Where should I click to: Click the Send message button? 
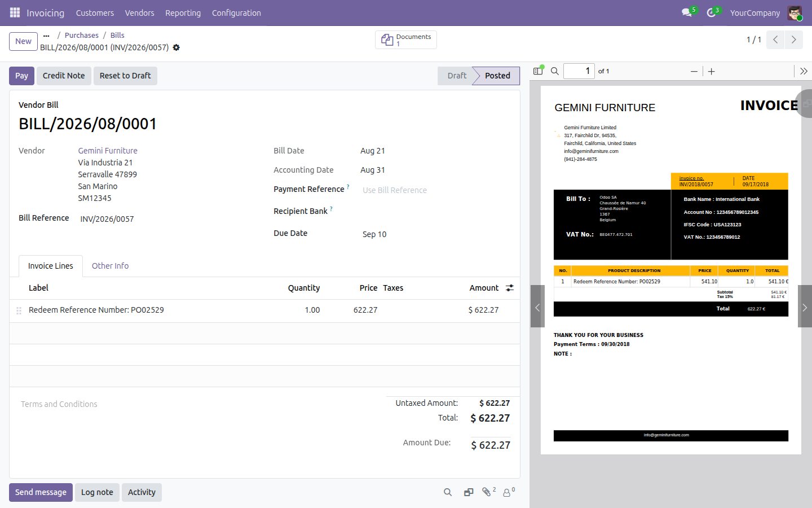(41, 492)
